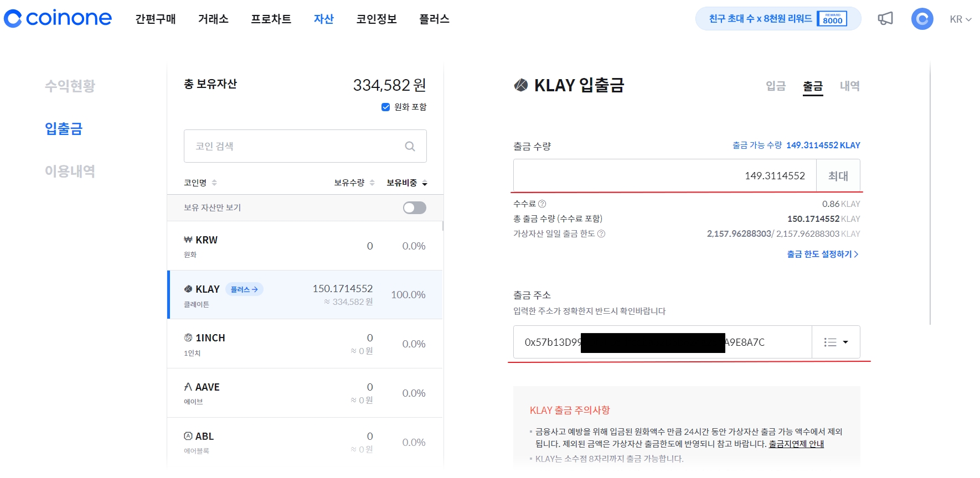Switch to the 입금 tab
980x478 pixels.
(776, 86)
